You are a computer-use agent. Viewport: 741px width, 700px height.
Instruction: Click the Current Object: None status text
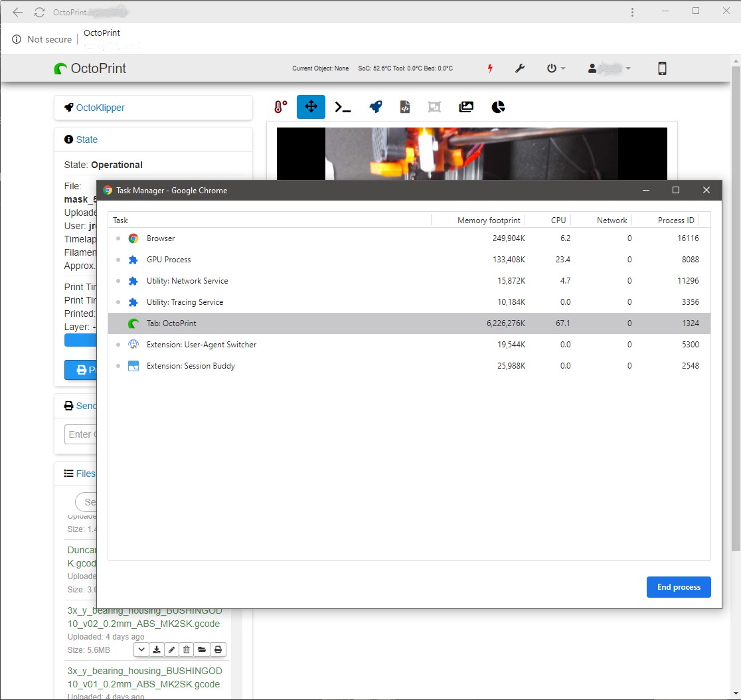tap(321, 68)
